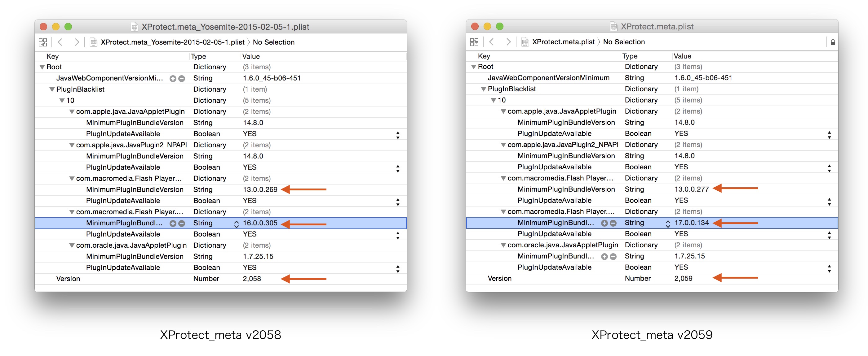
Task: Toggle the first PlugInUpdateAvailable boolean stepper in the left window
Action: [398, 135]
